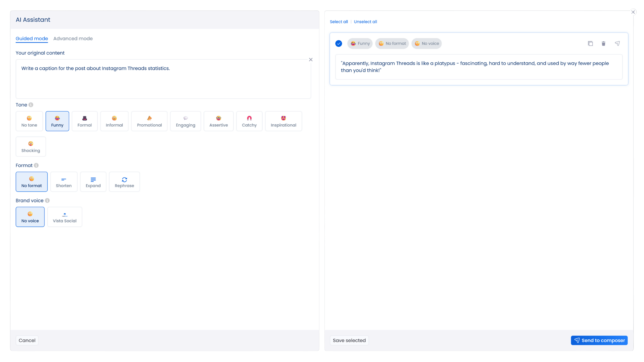Choose the Inspirational tone
Viewport: 644px width, 362px height.
point(283,121)
